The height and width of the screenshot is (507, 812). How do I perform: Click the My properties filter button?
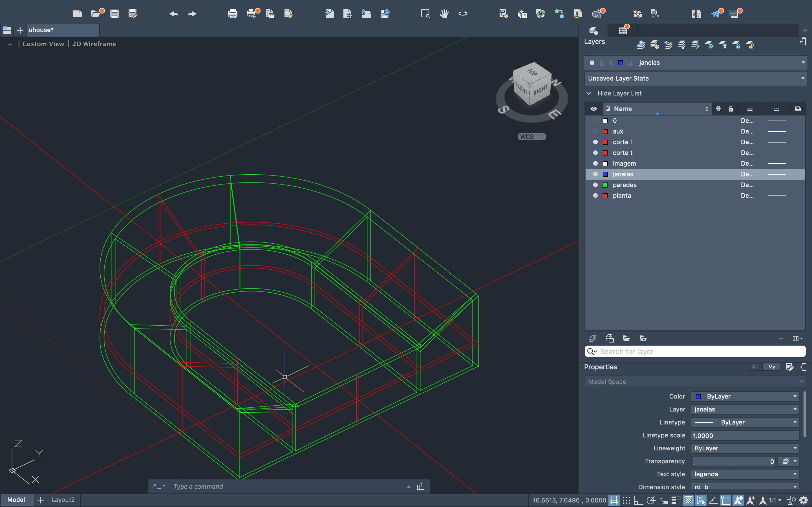coord(771,367)
